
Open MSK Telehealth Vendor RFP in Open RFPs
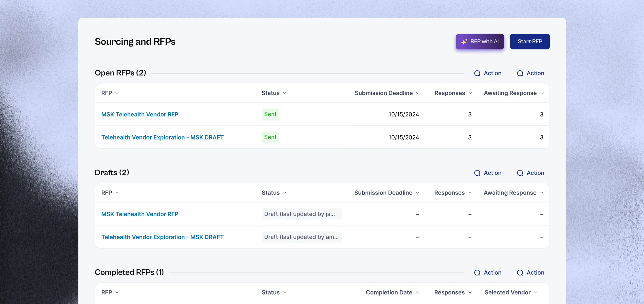point(140,115)
